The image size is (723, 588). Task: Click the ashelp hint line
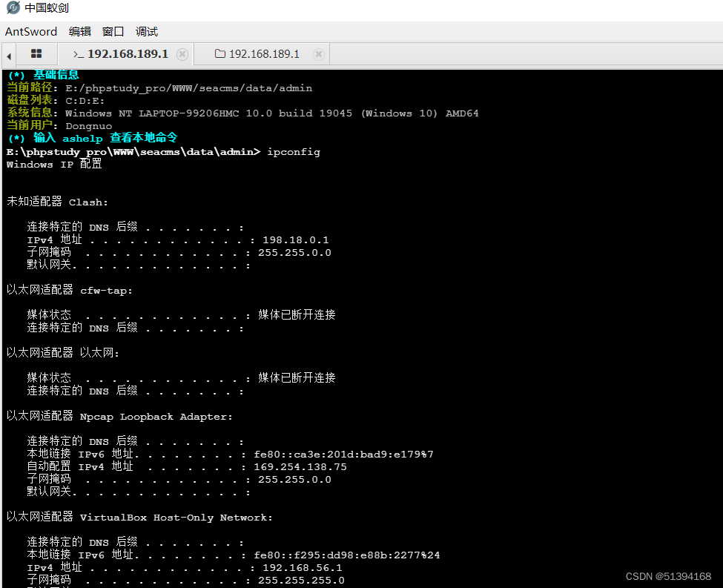click(93, 138)
